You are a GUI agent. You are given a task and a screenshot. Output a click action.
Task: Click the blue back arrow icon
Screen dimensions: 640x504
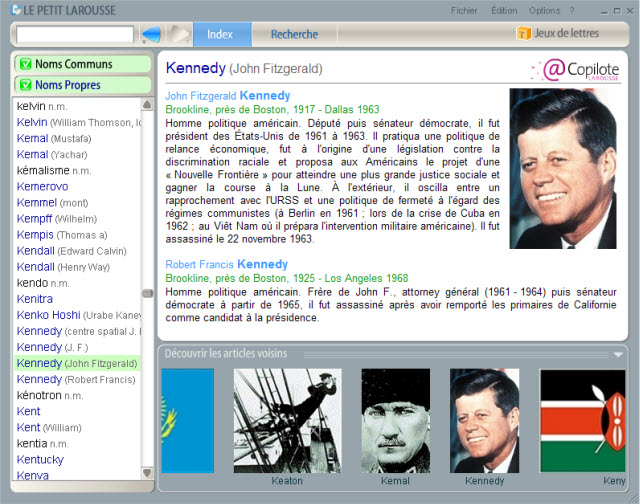[151, 35]
